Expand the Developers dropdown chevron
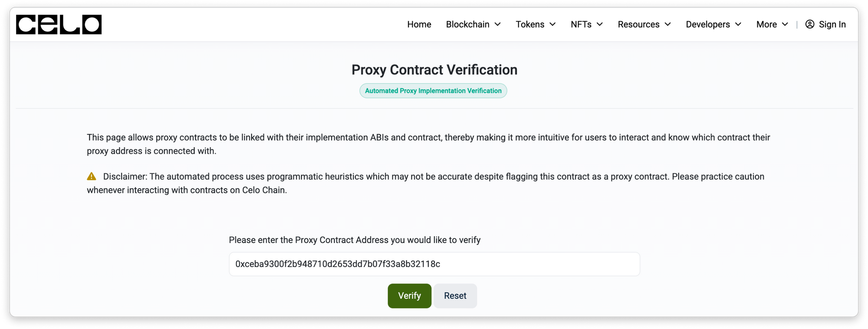The height and width of the screenshot is (329, 868). (738, 24)
